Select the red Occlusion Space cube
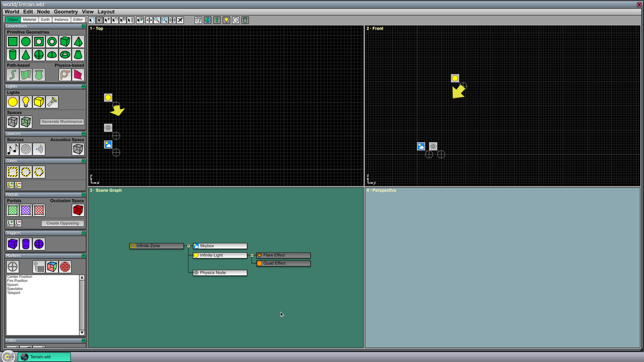644x362 pixels. point(78,210)
